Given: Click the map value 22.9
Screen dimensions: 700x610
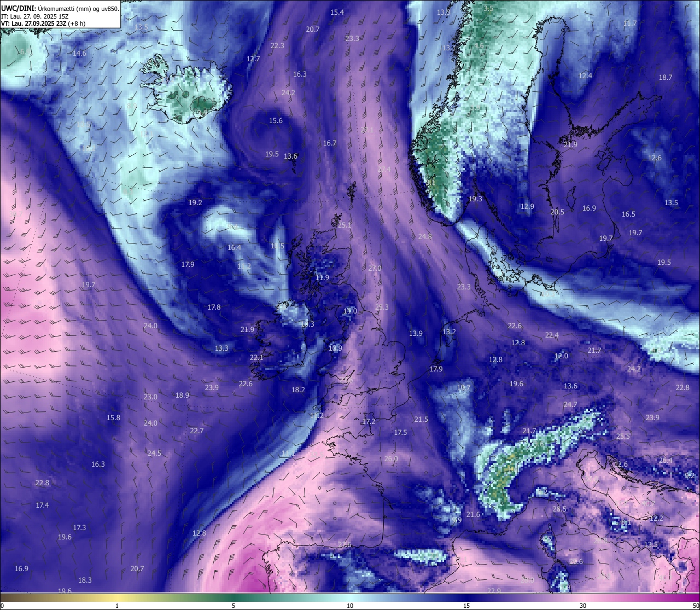Looking at the screenshot, I should pyautogui.click(x=494, y=590).
